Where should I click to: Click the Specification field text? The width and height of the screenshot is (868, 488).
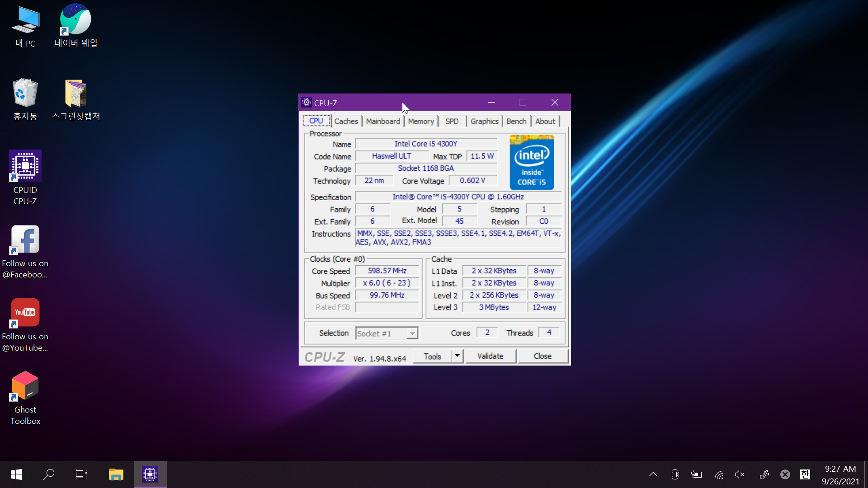[458, 197]
